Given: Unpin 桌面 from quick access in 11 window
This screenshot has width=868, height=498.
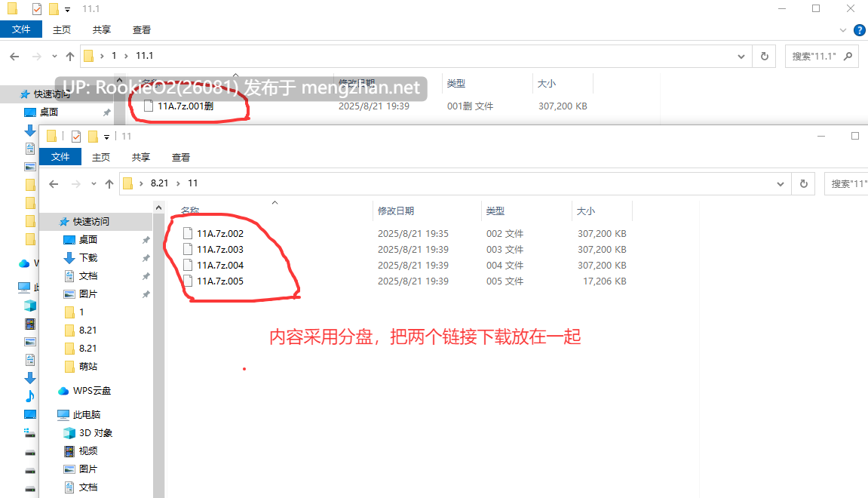Looking at the screenshot, I should click(x=146, y=240).
